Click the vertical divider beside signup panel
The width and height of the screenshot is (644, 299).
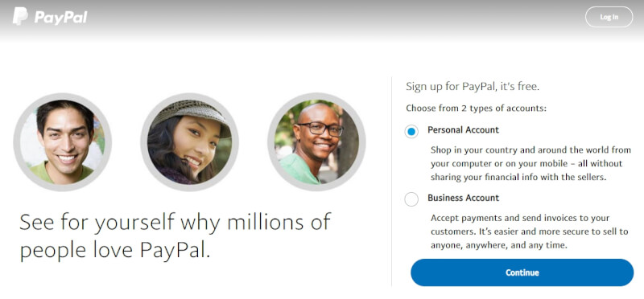pos(391,182)
